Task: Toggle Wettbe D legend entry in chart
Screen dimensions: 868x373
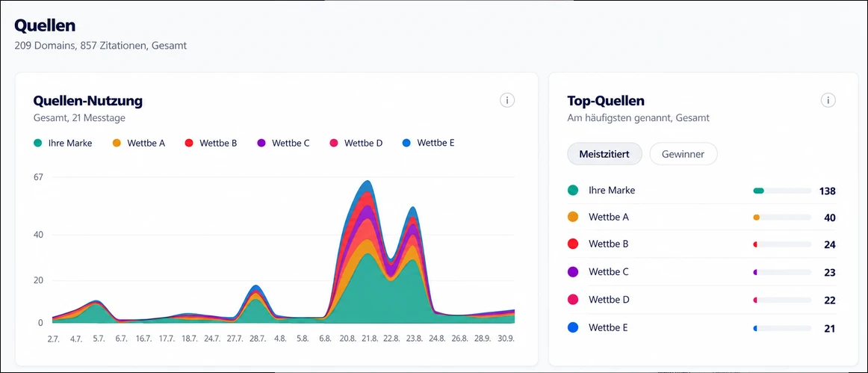Action: 356,143
